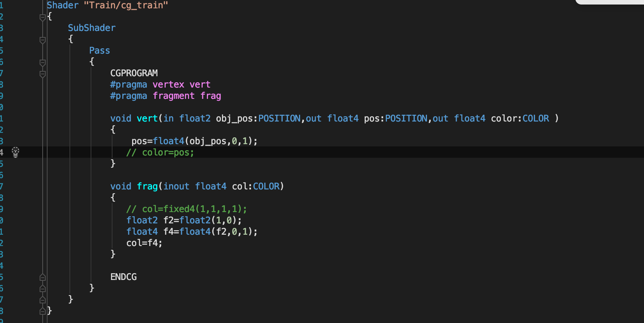
Task: Collapse the fold marker beside the CGPROGRAM line
Action: [43, 74]
